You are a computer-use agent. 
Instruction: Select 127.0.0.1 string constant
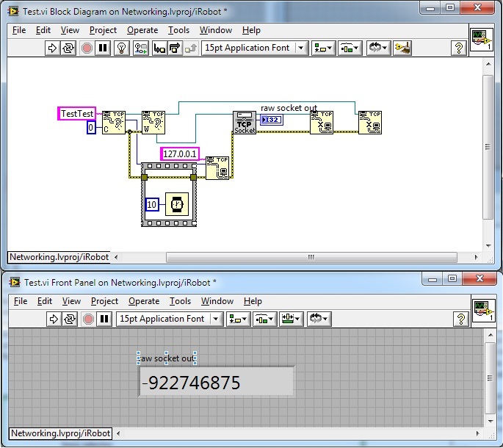(x=180, y=154)
